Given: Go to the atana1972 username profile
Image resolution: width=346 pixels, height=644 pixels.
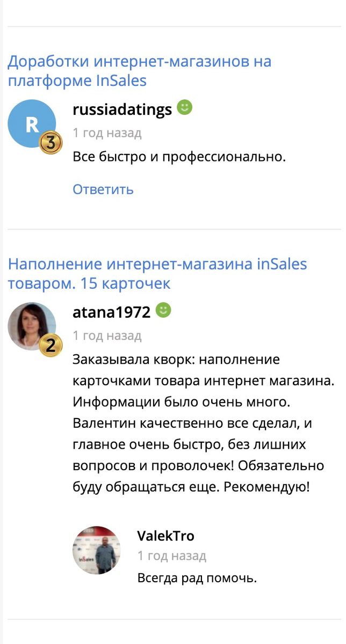Looking at the screenshot, I should (x=111, y=312).
